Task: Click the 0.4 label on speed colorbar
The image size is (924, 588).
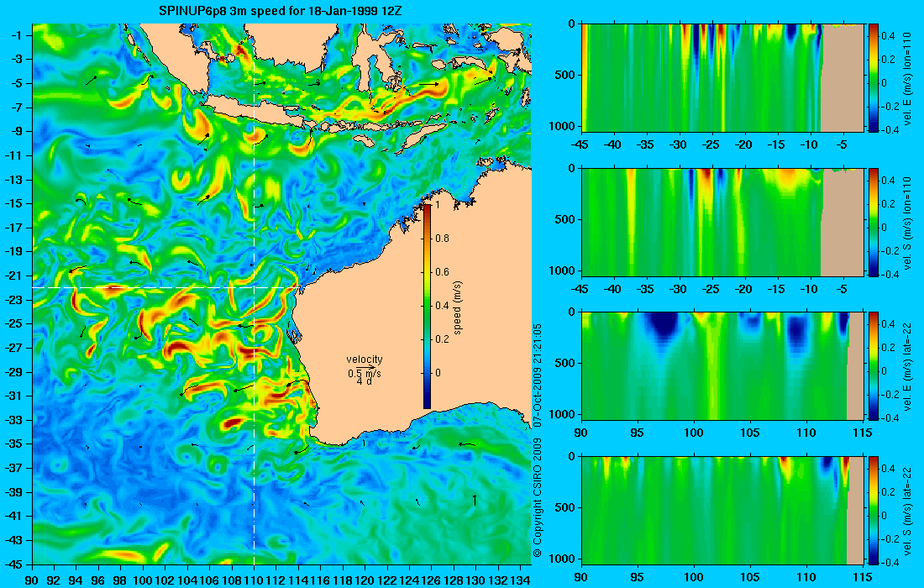Action: tap(441, 306)
